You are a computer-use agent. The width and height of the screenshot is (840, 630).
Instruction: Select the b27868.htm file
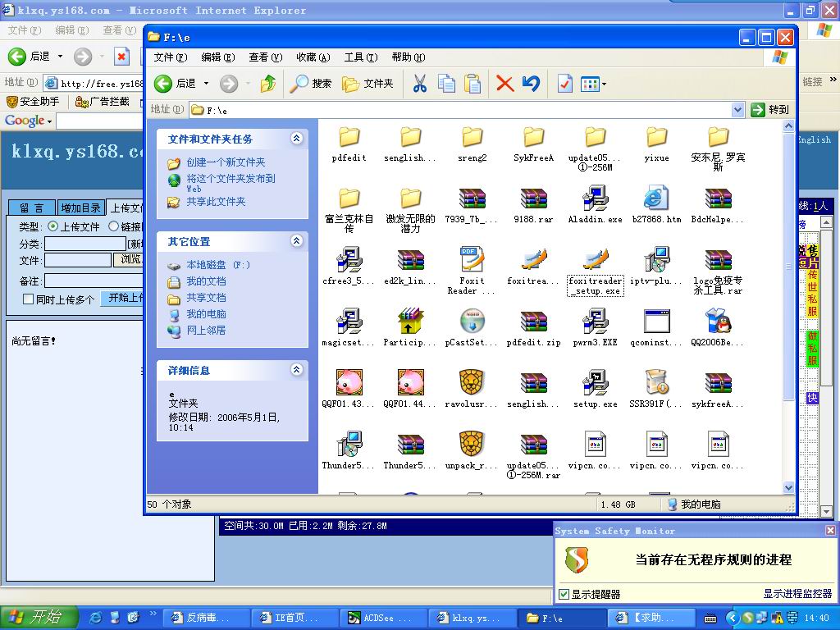(x=656, y=205)
